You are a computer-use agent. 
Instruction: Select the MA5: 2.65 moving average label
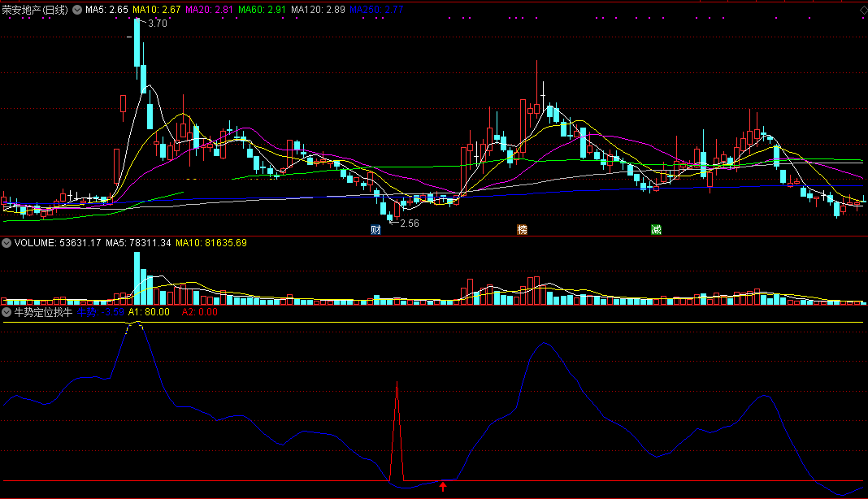point(106,10)
